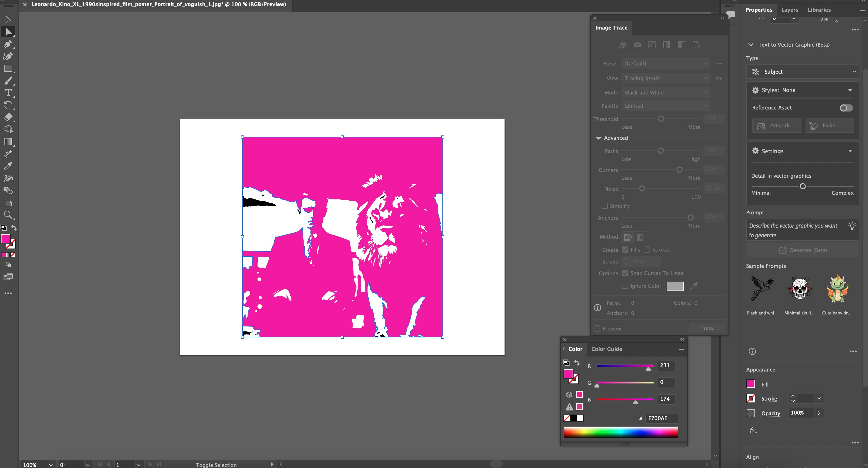Click the Trace button
The image size is (868, 468).
(x=707, y=328)
